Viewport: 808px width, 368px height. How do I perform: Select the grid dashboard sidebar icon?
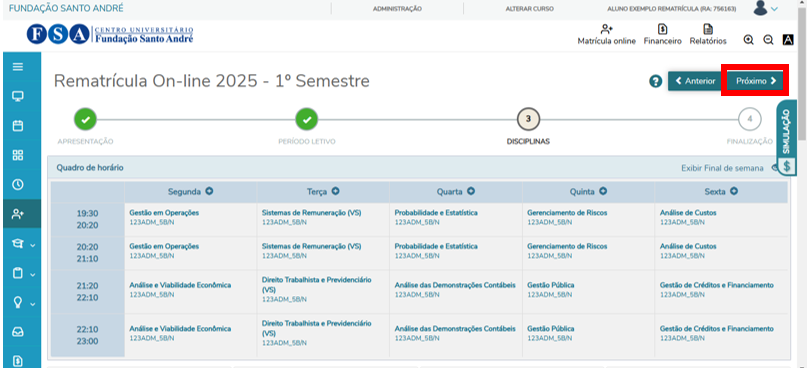pos(18,155)
